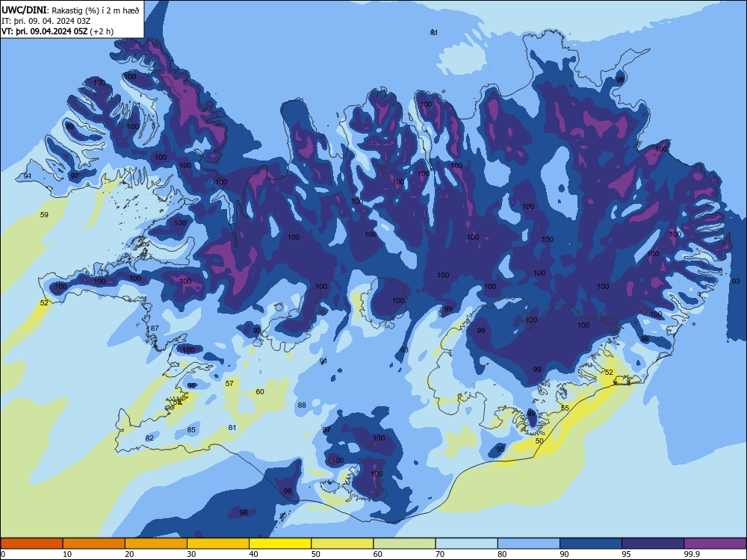
Task: Select the map value '57'
Action: tap(229, 383)
